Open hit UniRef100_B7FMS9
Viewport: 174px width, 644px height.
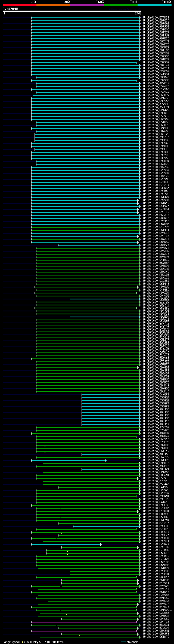(156, 18)
